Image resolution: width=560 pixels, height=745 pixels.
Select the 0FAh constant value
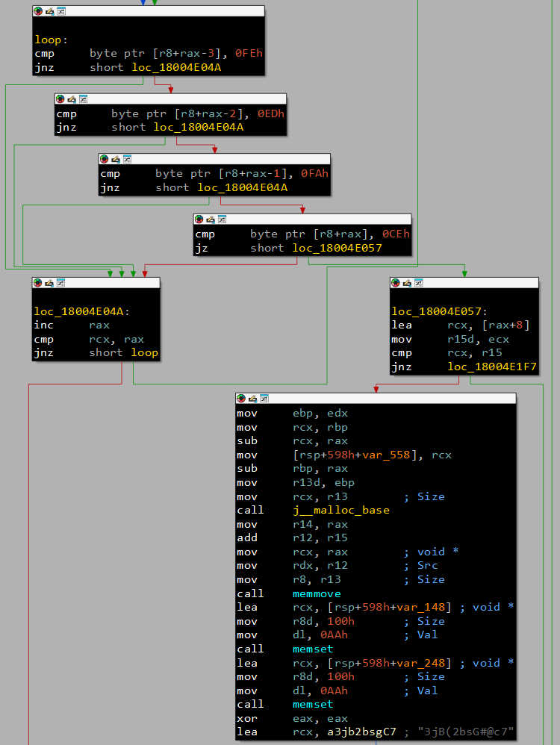click(x=314, y=173)
